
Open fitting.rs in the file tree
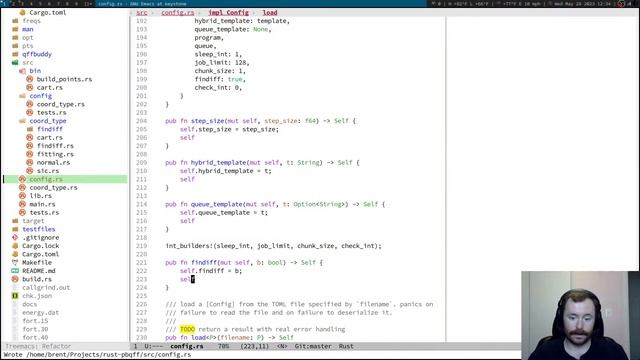[x=55, y=154]
